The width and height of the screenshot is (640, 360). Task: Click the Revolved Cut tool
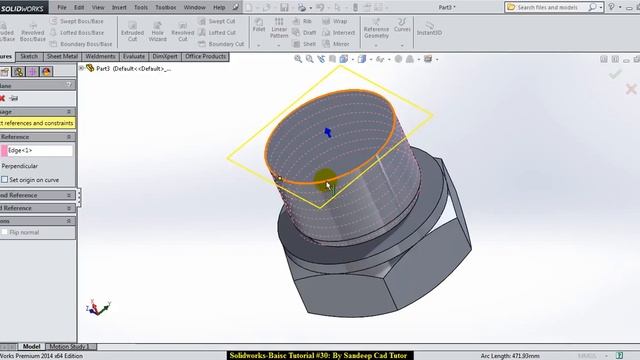[182, 31]
